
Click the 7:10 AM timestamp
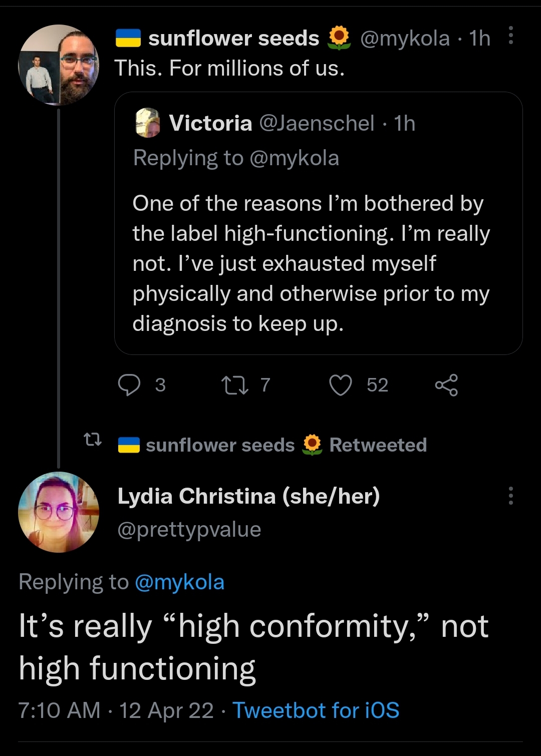coord(59,710)
